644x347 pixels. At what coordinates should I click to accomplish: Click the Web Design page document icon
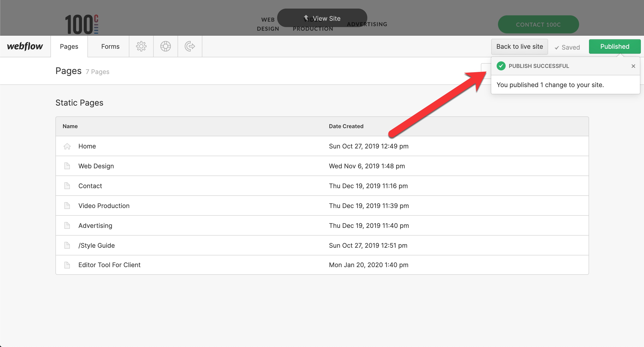[67, 166]
